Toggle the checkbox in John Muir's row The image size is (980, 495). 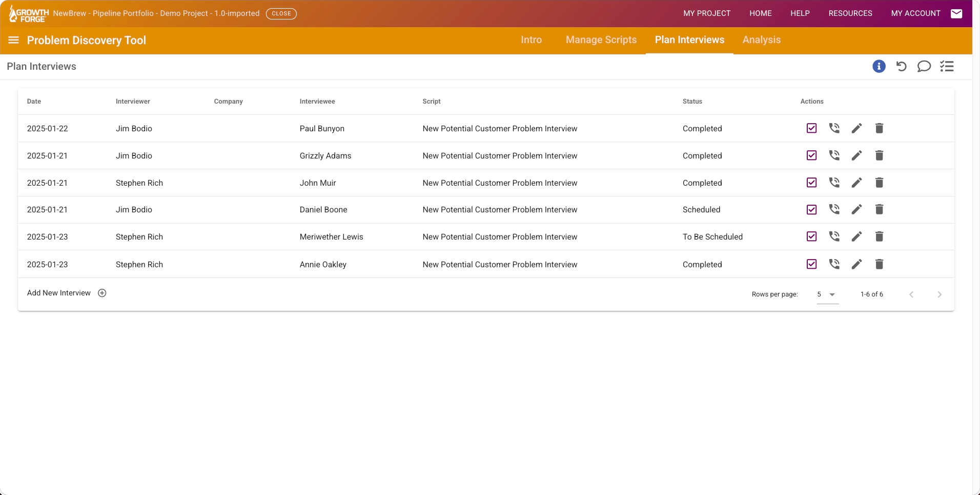point(812,183)
